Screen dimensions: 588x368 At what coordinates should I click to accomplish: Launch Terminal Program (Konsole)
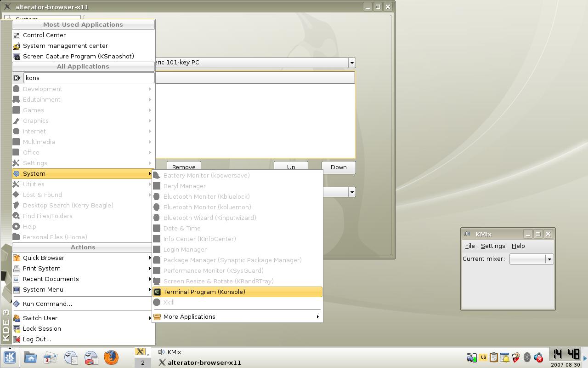pyautogui.click(x=237, y=292)
